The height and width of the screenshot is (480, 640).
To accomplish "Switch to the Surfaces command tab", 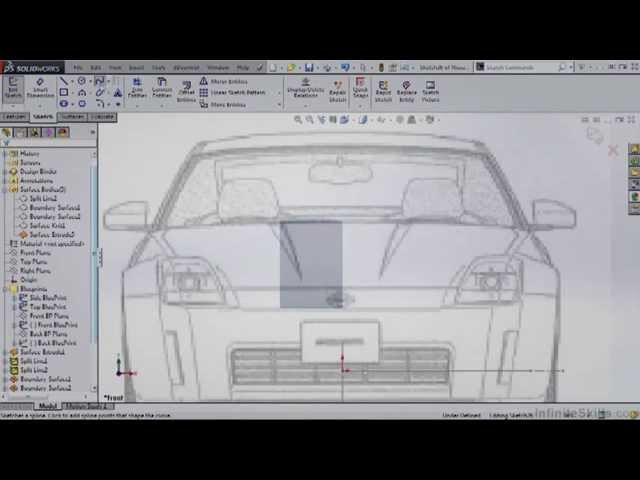I will [x=73, y=117].
